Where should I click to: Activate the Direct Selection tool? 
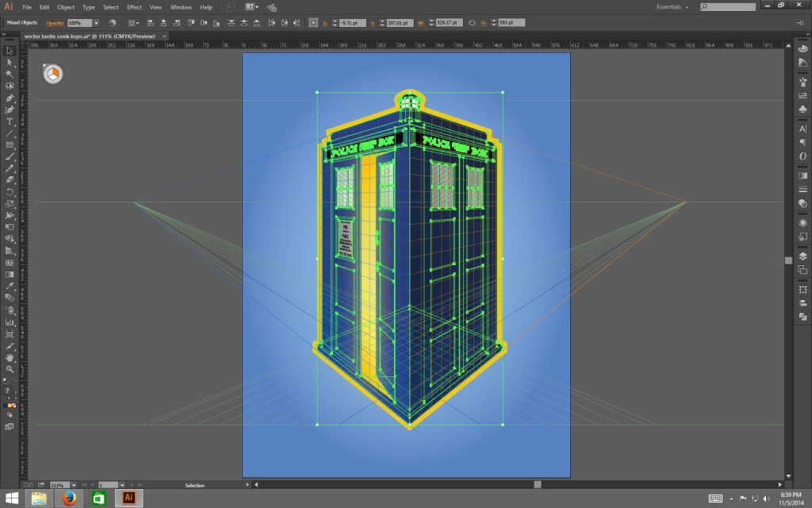coord(10,63)
